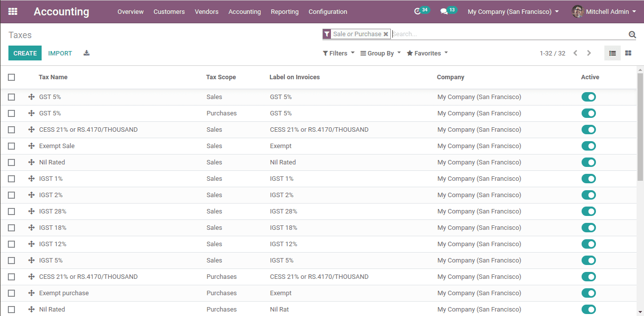Go to next page arrow
This screenshot has width=644, height=316.
coord(589,53)
